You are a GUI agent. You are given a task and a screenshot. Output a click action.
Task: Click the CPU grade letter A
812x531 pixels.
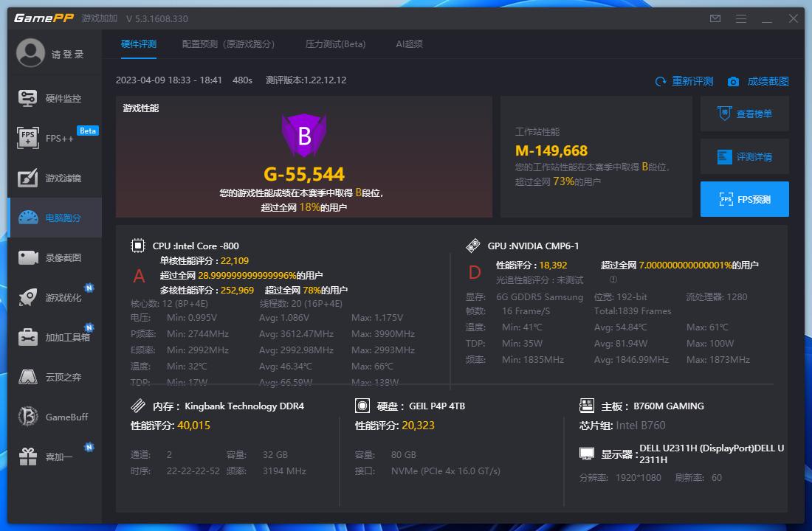click(x=139, y=276)
